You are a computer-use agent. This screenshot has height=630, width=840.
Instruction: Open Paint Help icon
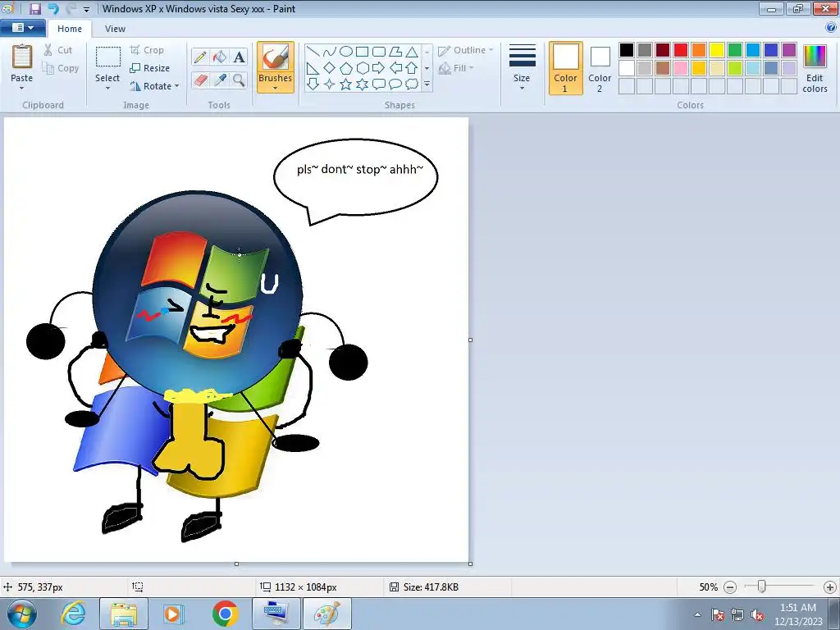tap(831, 27)
